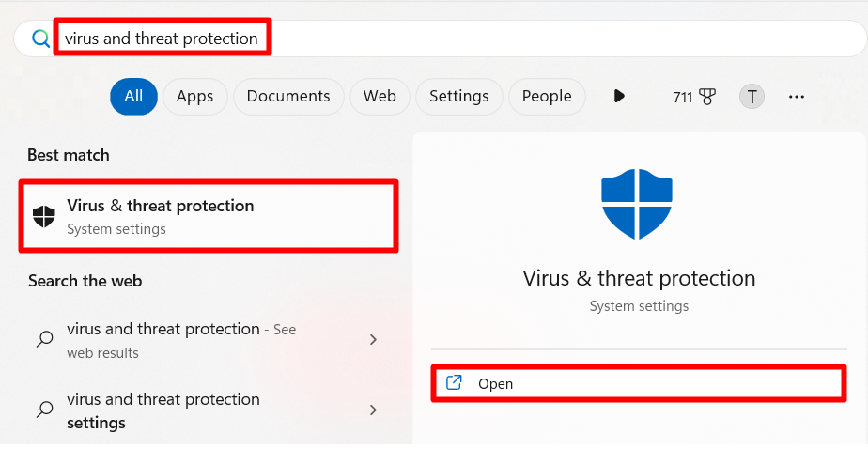Select the Web filter tab
Viewport: 868px width, 449px height.
pos(380,97)
